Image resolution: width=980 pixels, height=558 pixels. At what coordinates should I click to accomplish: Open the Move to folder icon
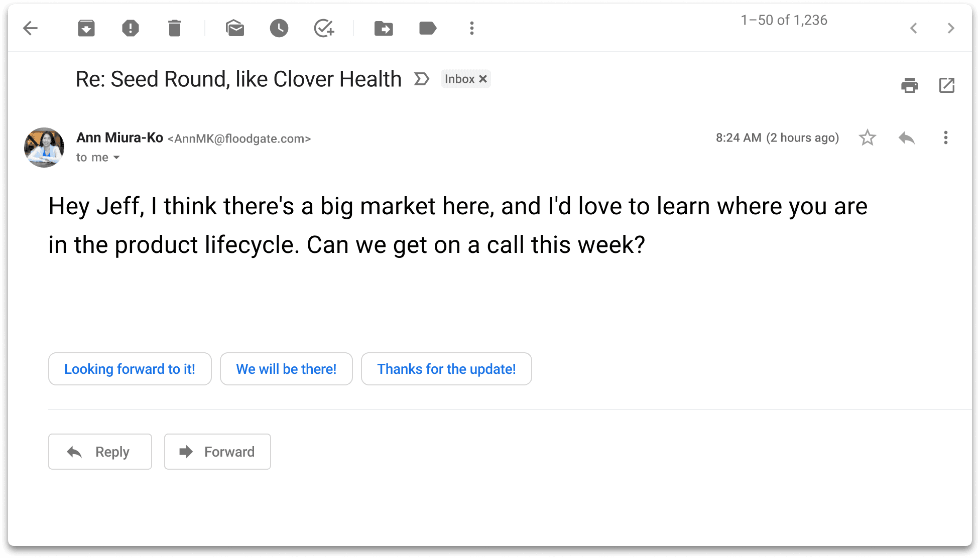point(384,28)
